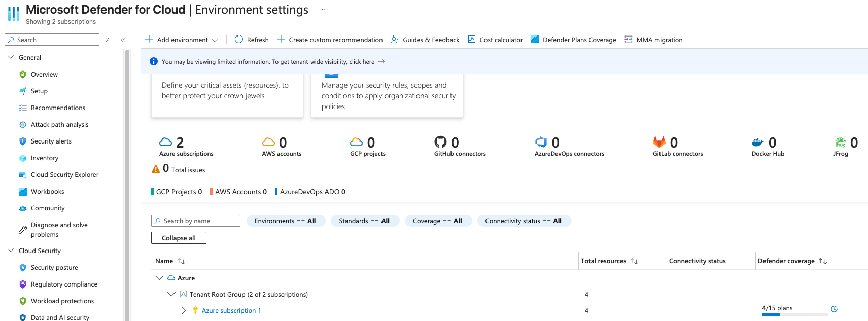This screenshot has width=868, height=321.
Task: Open the Connectivity status filter pill
Action: click(524, 221)
